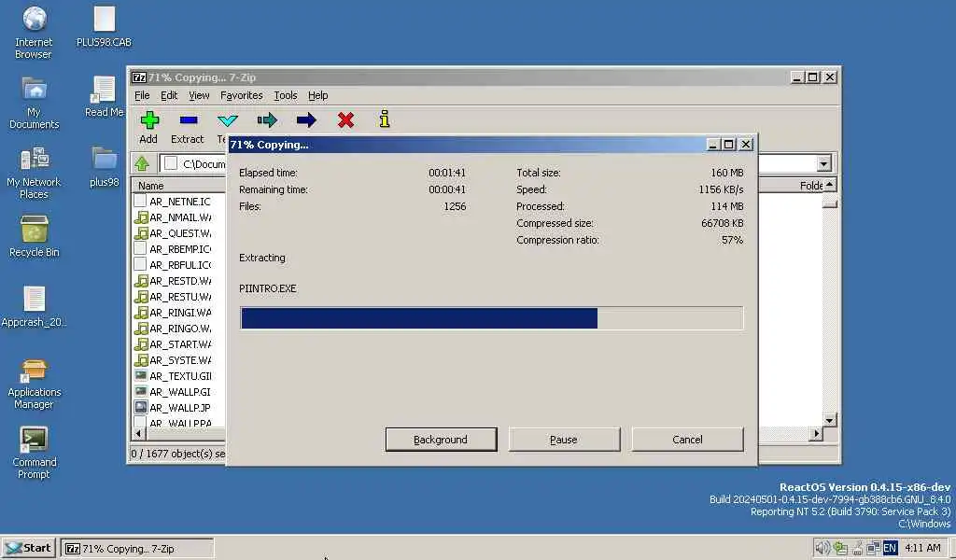The width and height of the screenshot is (956, 560).
Task: Pause the copying operation
Action: [564, 440]
